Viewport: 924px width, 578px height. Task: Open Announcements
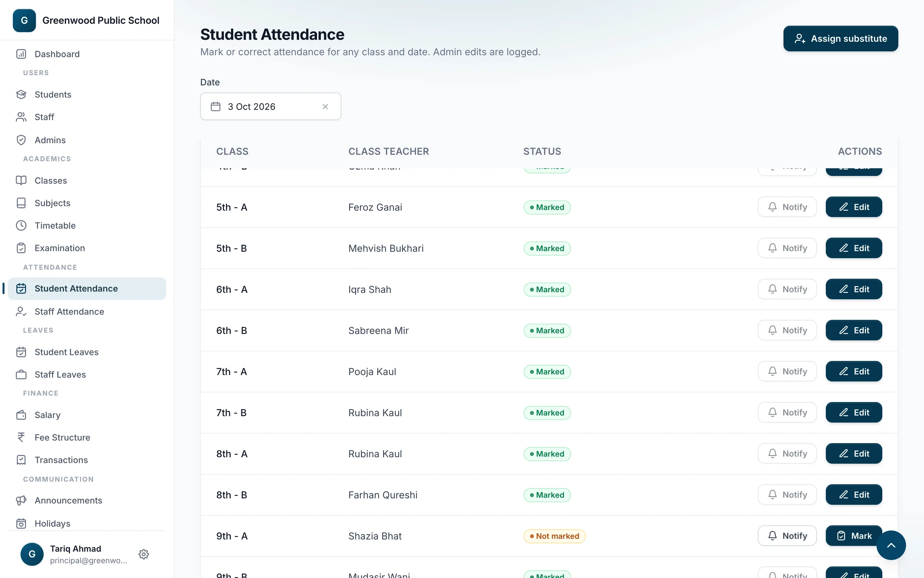click(87, 500)
